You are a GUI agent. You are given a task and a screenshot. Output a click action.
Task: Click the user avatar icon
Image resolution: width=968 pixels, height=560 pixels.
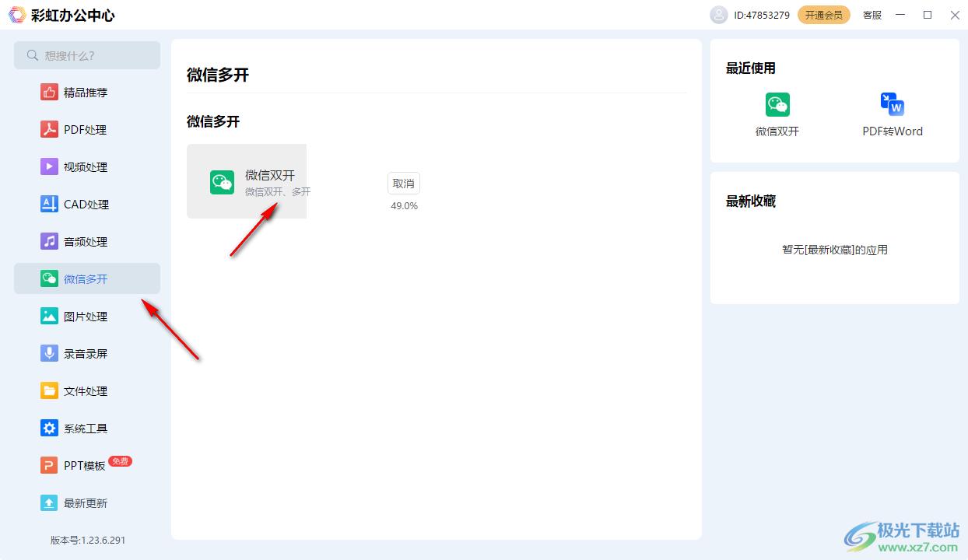pyautogui.click(x=718, y=15)
